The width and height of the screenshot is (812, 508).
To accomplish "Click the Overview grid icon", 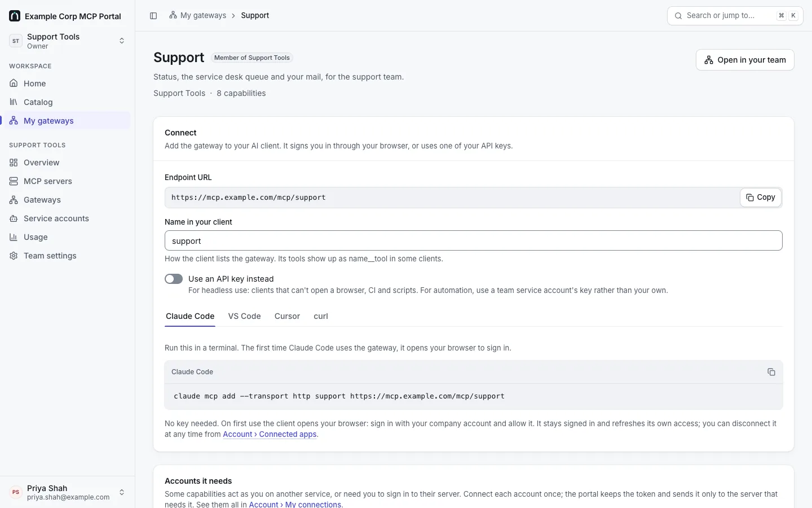I will point(14,163).
